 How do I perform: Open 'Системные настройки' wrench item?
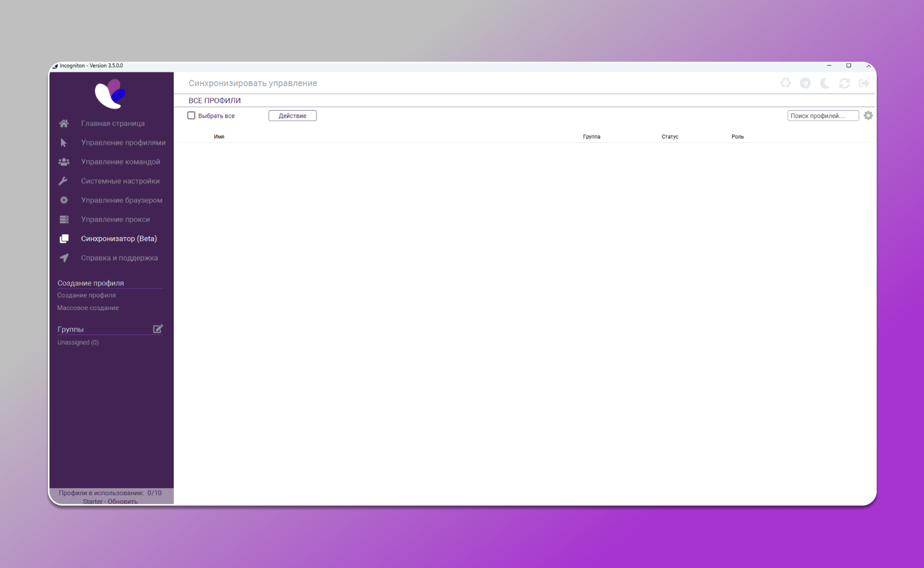click(x=120, y=181)
